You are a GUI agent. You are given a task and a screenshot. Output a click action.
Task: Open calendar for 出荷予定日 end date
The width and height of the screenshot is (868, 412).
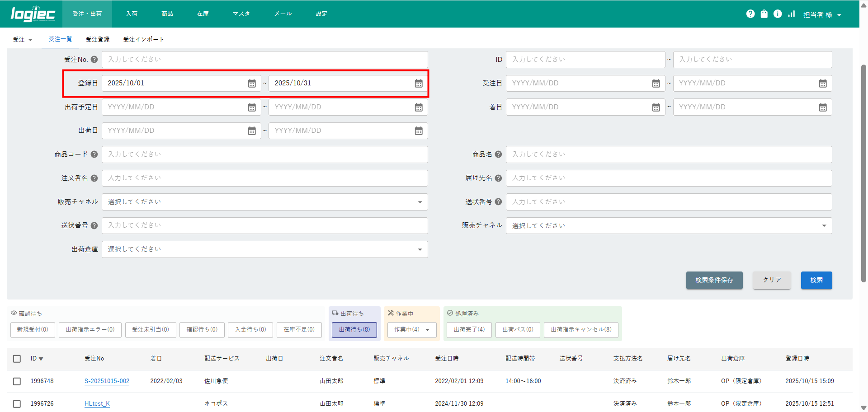(x=419, y=108)
